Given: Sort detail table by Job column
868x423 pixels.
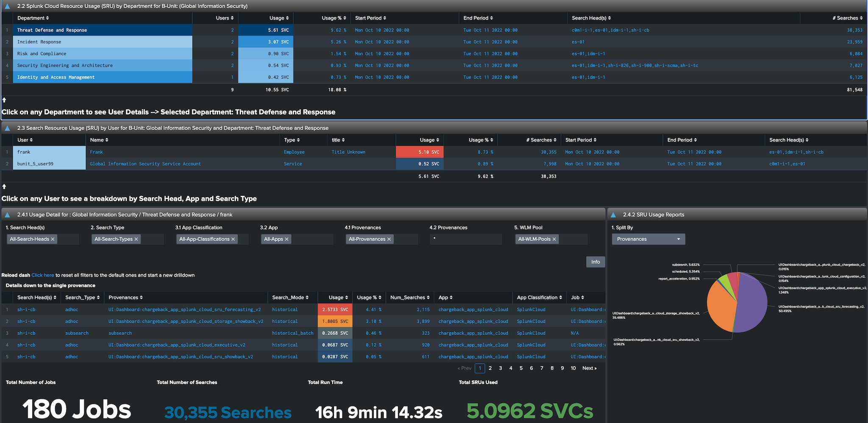Looking at the screenshot, I should pyautogui.click(x=577, y=298).
